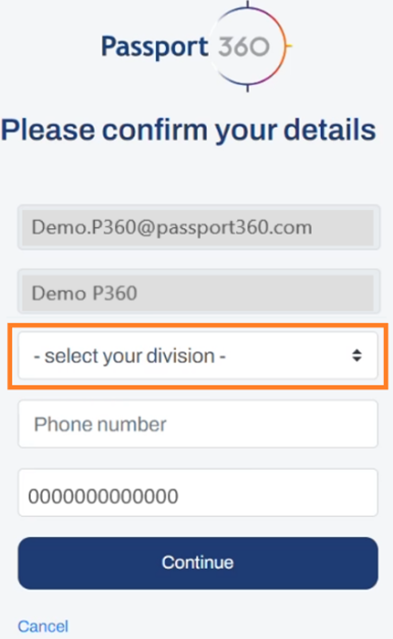Cancel the details confirmation via blue link
393x639 pixels.
click(x=43, y=626)
